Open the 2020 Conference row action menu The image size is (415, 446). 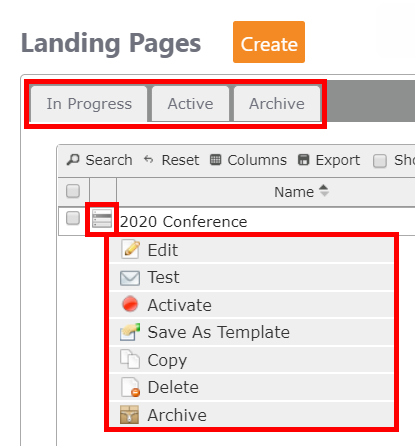tap(102, 219)
